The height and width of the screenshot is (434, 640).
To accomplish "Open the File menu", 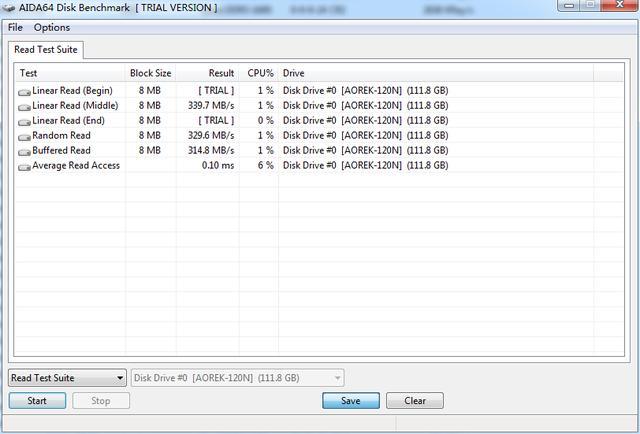I will (15, 27).
